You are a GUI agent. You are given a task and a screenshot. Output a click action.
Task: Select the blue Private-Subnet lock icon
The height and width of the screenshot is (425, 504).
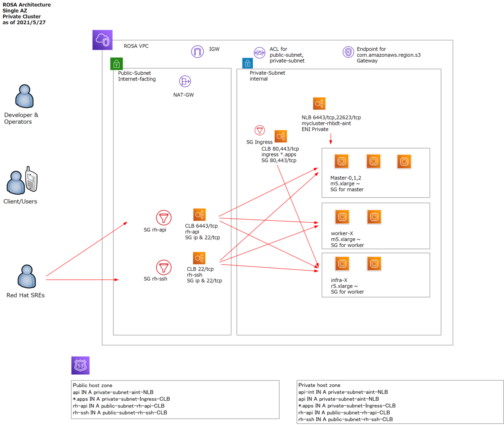click(248, 63)
